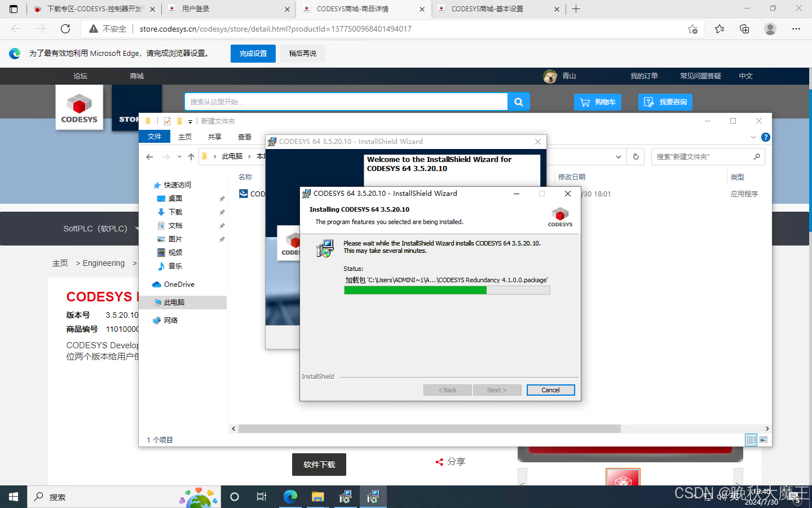Click the user avatar next to 青山
812x508 pixels.
point(550,76)
